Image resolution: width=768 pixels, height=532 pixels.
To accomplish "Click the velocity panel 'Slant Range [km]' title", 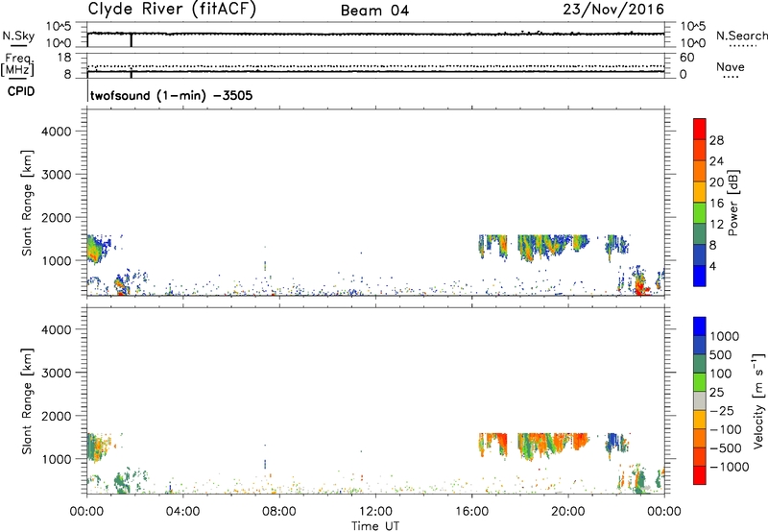I will click(27, 400).
